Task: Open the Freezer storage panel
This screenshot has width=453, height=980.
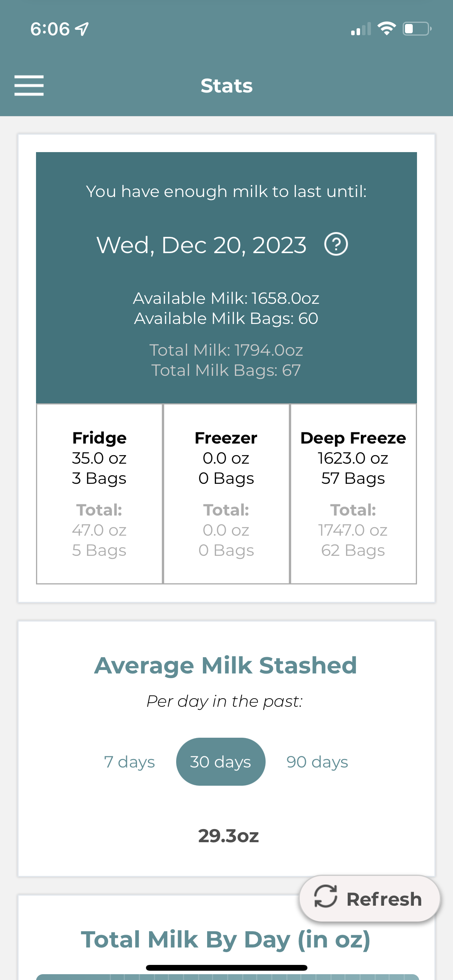Action: (226, 493)
